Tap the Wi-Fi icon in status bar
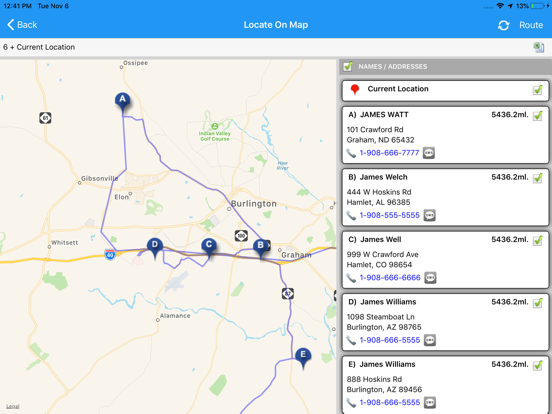552x414 pixels. coord(500,6)
